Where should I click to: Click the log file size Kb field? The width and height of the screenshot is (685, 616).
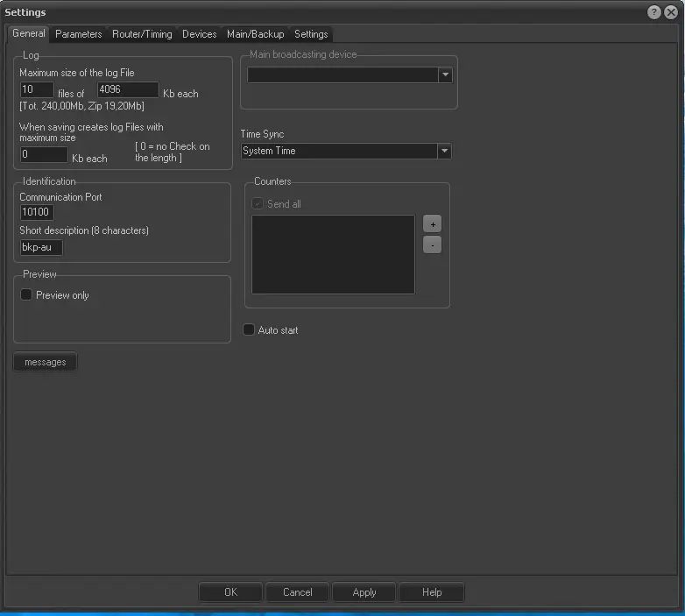[128, 89]
